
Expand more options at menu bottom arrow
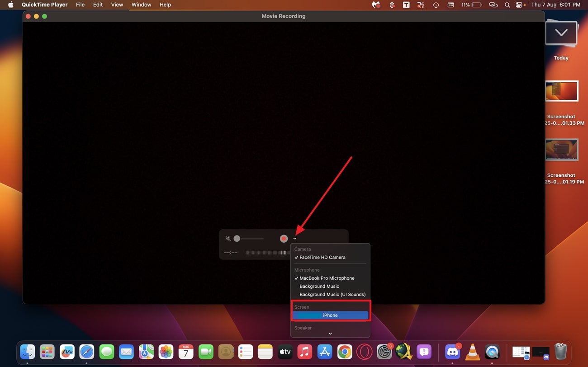(x=330, y=334)
